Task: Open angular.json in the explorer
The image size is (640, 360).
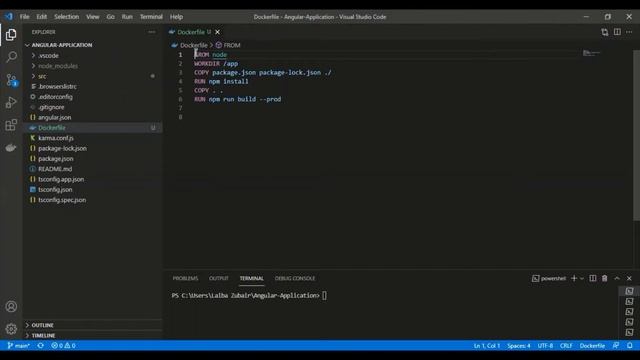Action: 54,118
